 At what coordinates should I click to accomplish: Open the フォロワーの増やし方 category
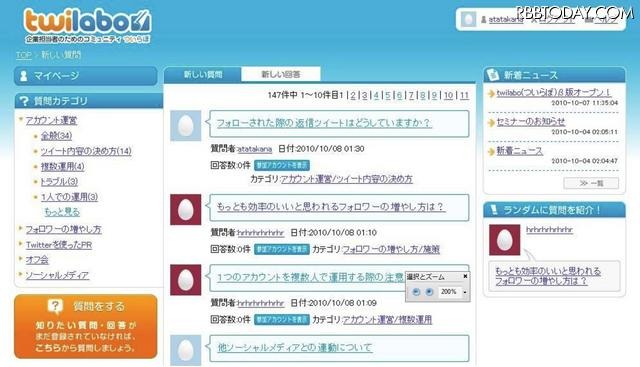(64, 229)
